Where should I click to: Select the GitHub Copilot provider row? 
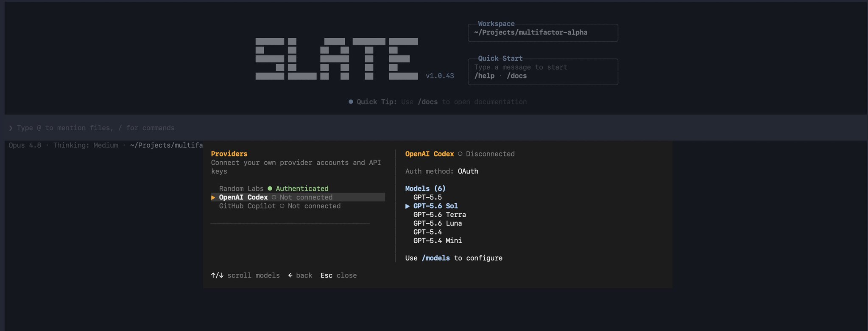[298, 206]
